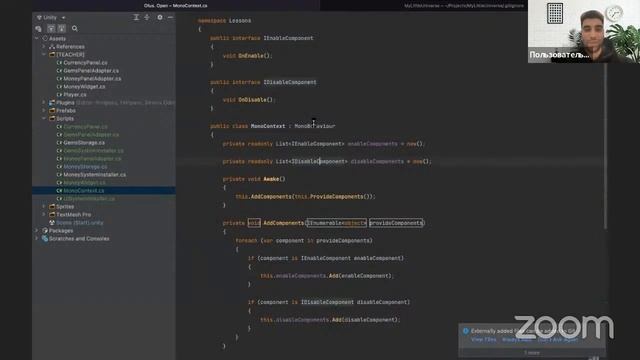The height and width of the screenshot is (360, 640).
Task: Collapse the Scripts folder
Action: [44, 118]
